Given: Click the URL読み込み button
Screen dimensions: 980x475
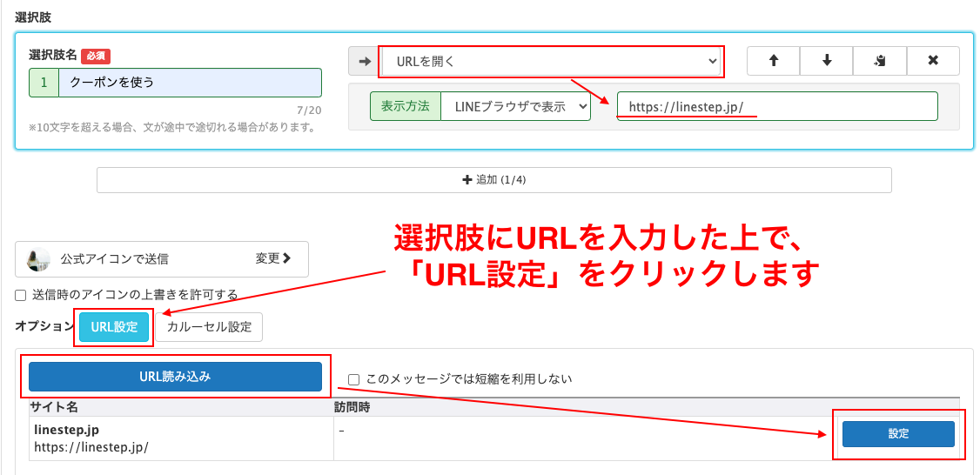Looking at the screenshot, I should click(x=175, y=376).
